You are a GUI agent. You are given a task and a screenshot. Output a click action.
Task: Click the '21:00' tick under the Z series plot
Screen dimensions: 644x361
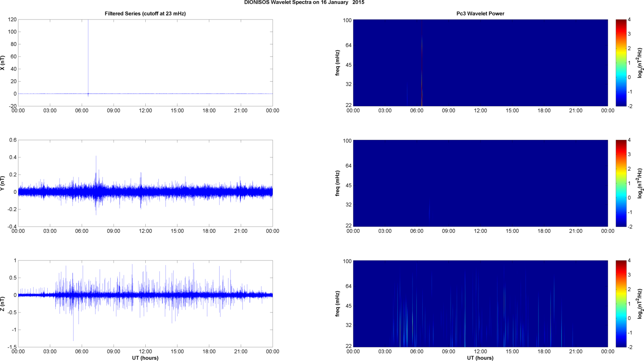pos(241,352)
